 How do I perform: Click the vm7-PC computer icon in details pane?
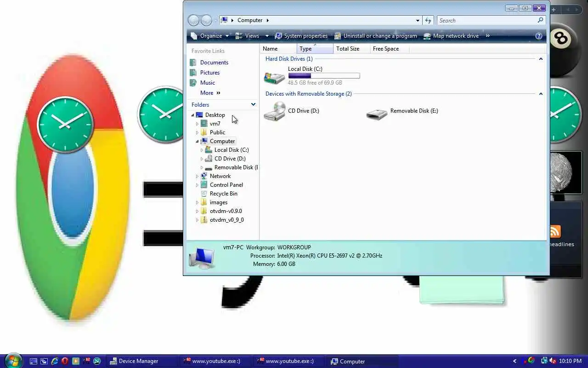tap(202, 258)
